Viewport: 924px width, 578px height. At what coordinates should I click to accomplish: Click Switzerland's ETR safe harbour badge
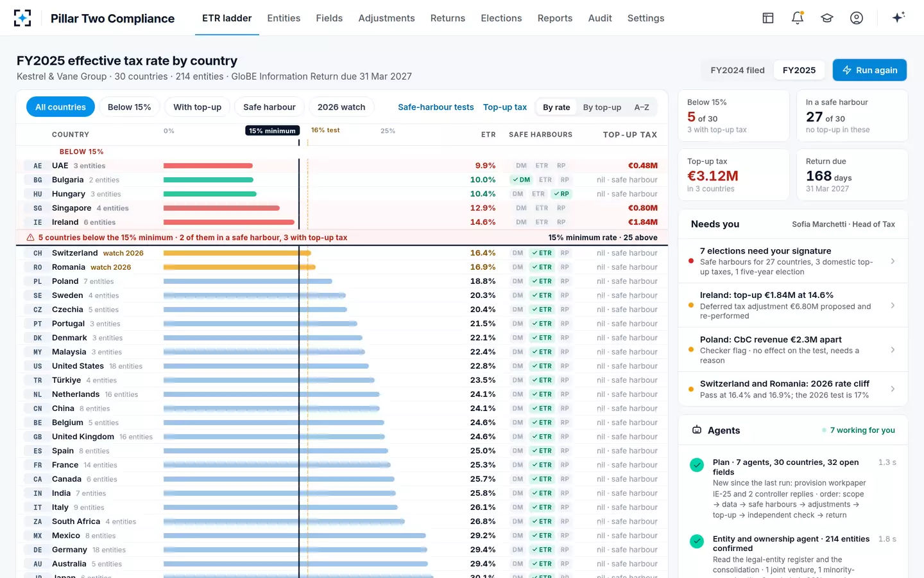[542, 253]
